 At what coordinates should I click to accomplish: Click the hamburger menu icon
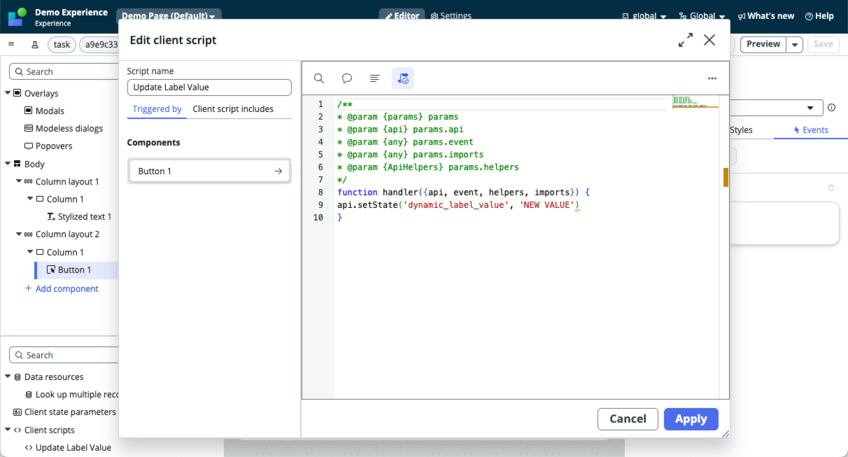click(11, 44)
